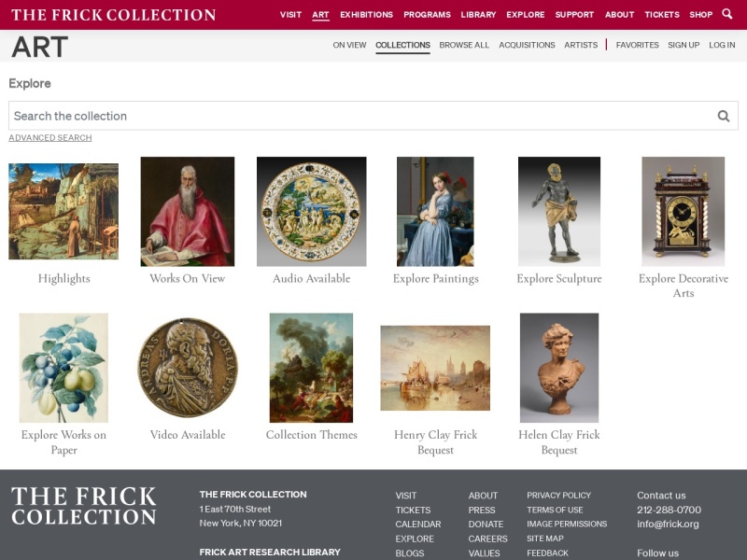Image resolution: width=747 pixels, height=560 pixels.
Task: Open the Exhibitions menu item
Action: pos(366,15)
